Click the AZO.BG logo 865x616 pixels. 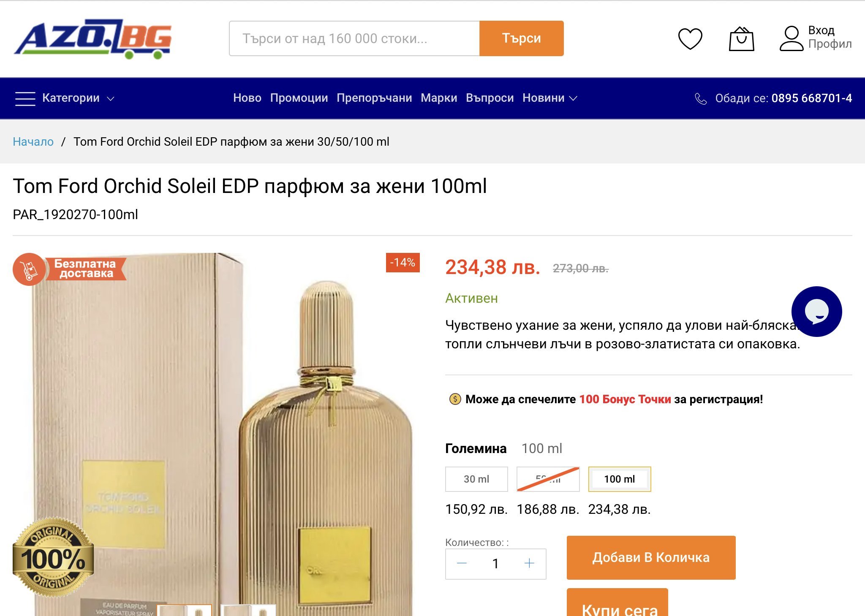[x=92, y=39]
